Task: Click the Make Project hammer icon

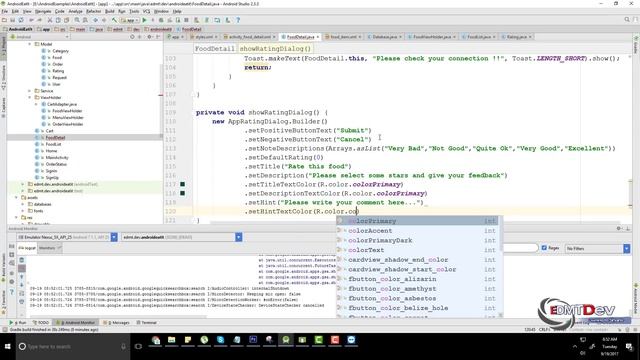Action: coord(114,20)
